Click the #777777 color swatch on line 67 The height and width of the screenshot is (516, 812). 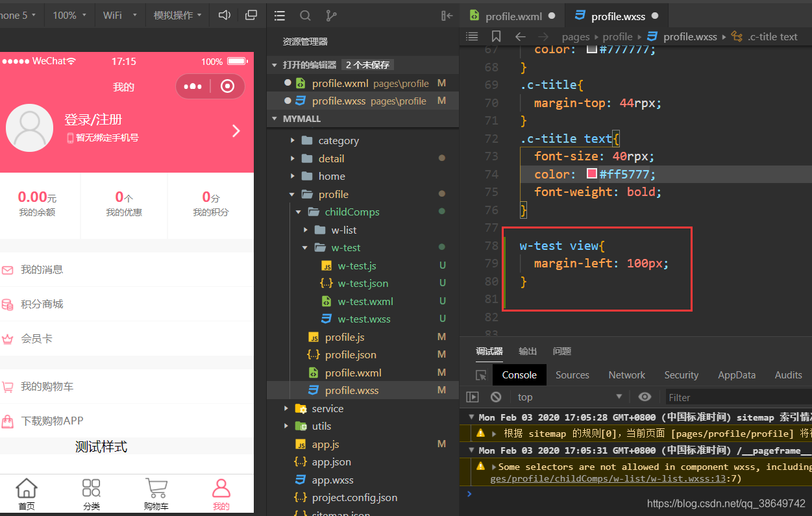click(592, 49)
